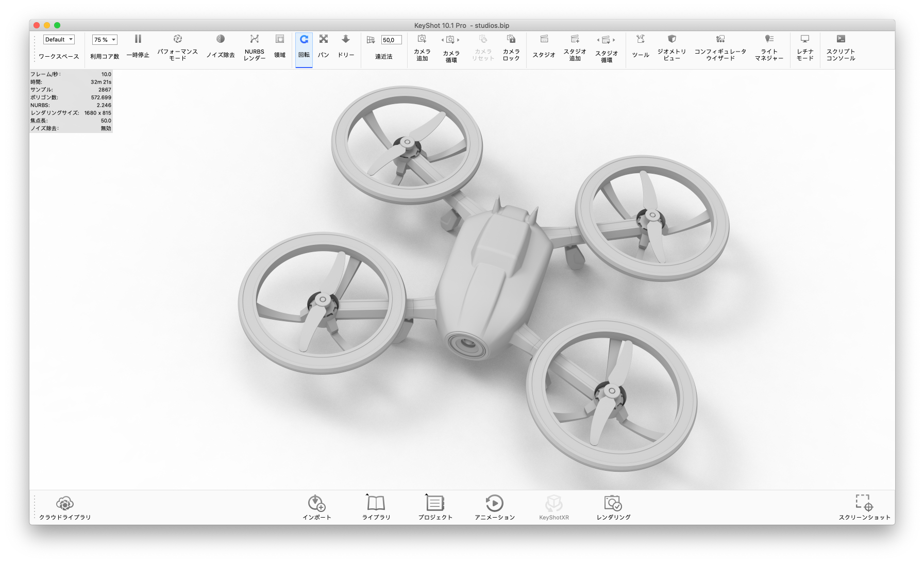Click the スタジオ循環 studio icon
Screen dimensions: 924x563
pyautogui.click(x=606, y=40)
